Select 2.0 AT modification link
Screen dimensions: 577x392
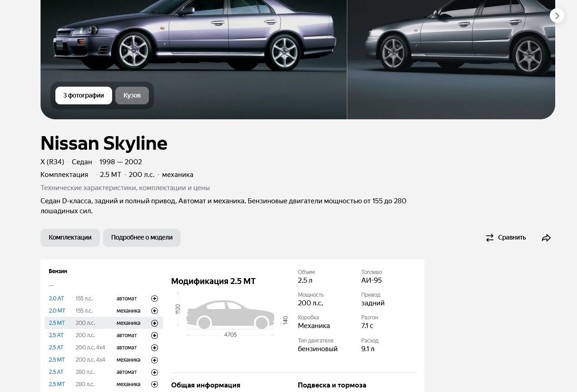point(56,299)
